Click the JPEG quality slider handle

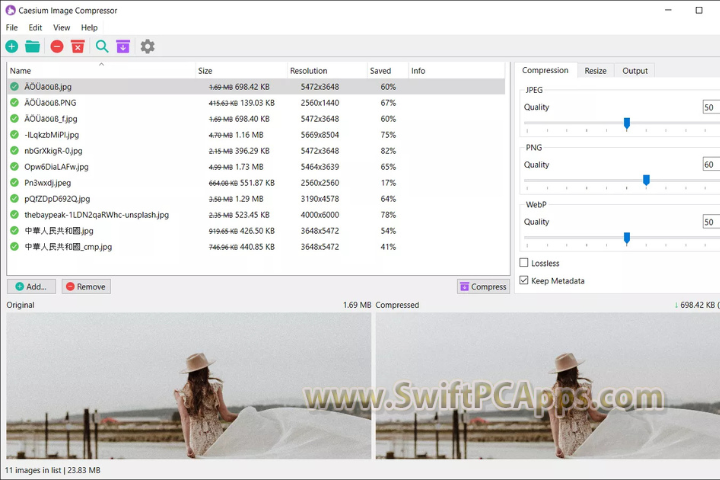click(x=627, y=124)
